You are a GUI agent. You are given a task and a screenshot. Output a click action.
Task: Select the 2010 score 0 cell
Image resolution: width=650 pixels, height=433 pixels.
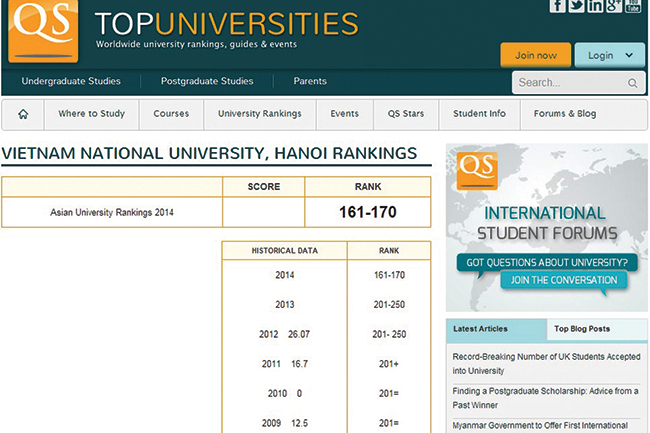click(299, 394)
